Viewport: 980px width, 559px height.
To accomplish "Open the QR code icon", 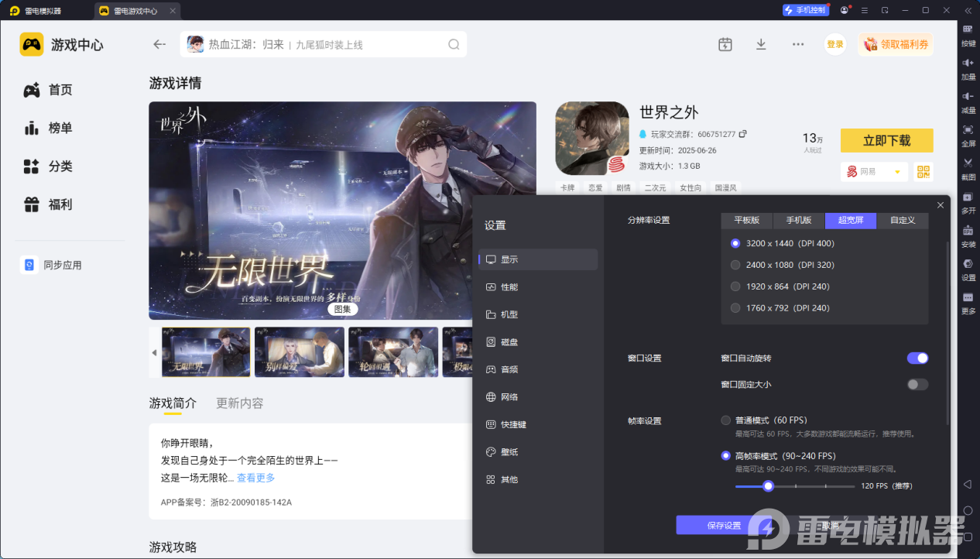I will pyautogui.click(x=923, y=172).
